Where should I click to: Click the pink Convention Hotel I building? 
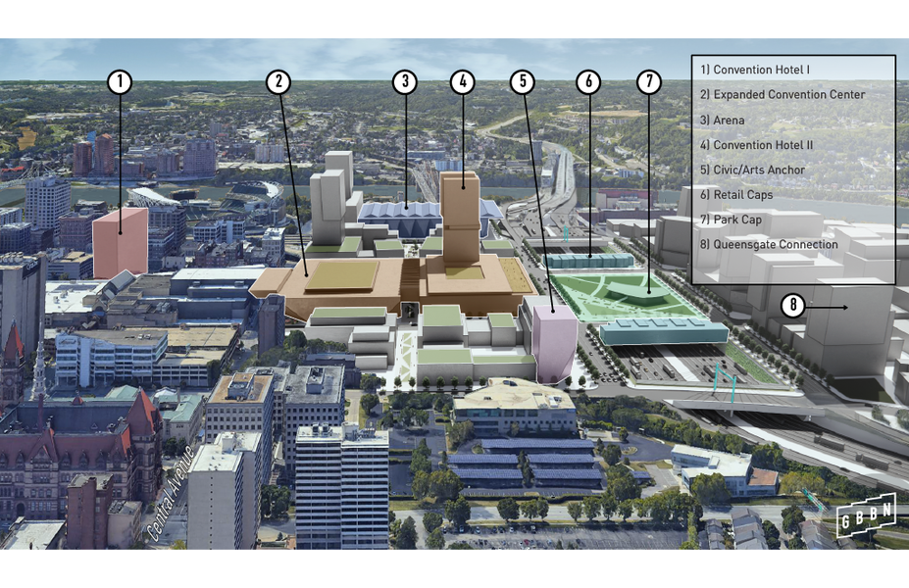(120, 243)
